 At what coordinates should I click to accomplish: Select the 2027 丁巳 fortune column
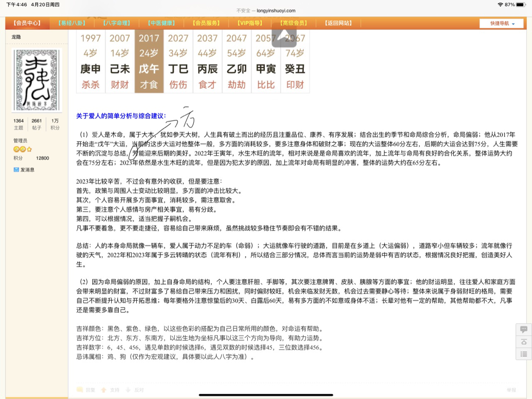178,61
